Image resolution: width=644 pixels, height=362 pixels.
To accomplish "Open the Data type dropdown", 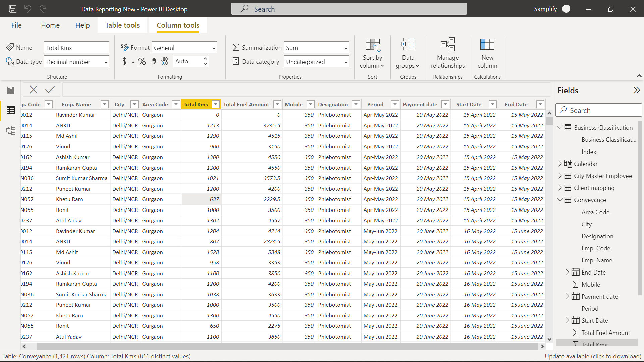I will [x=76, y=62].
